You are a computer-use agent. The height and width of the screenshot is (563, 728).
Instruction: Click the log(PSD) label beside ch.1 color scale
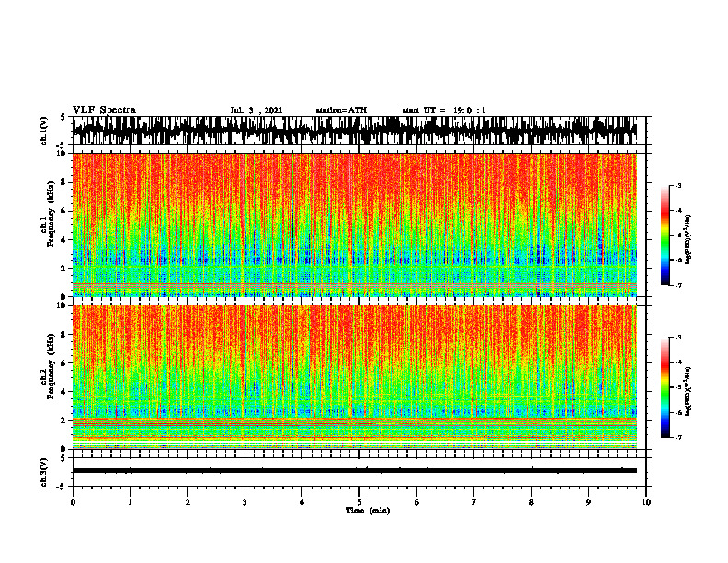[x=688, y=240]
